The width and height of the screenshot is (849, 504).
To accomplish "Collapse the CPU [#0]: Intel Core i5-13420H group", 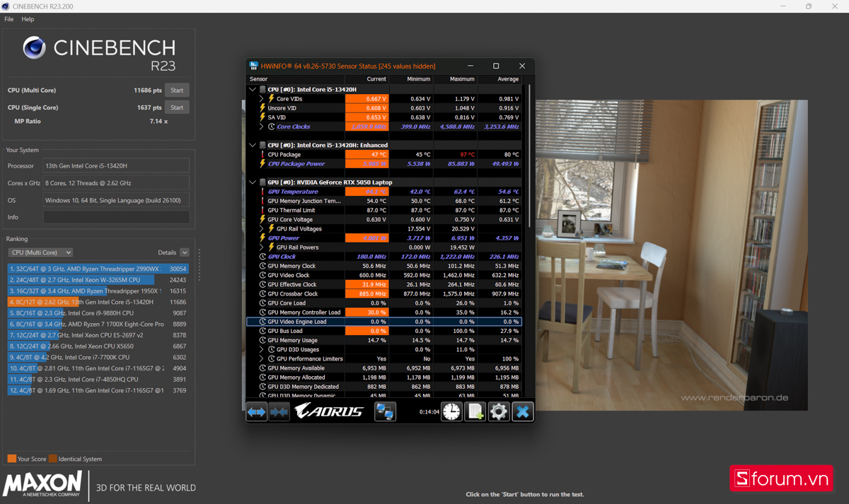I will (x=253, y=90).
